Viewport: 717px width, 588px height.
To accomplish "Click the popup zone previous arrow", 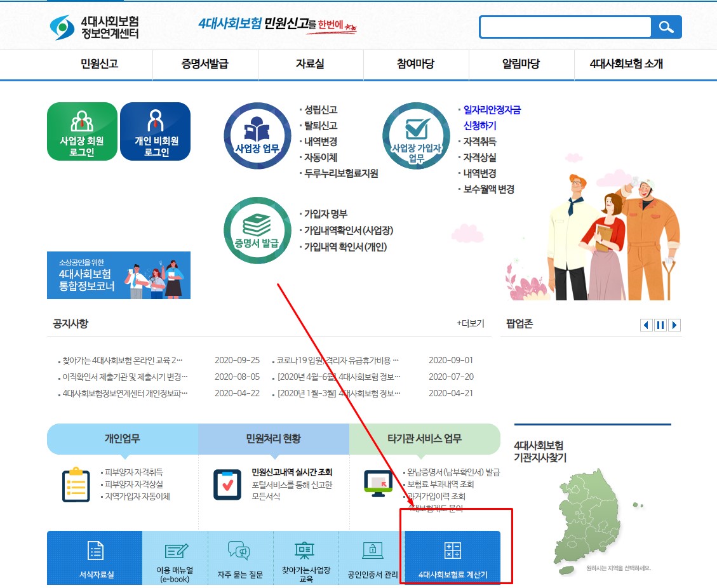I will [x=646, y=325].
